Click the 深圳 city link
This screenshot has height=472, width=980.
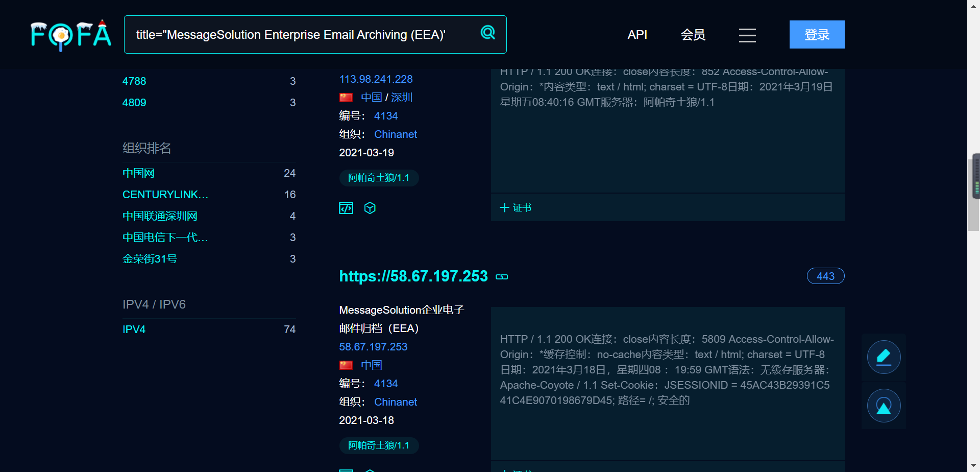(402, 98)
